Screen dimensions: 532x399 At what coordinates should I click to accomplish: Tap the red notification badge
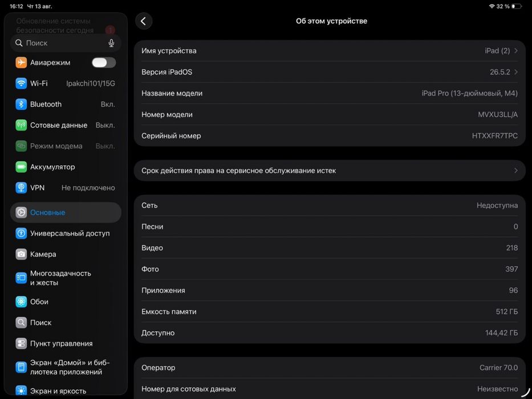tap(110, 30)
